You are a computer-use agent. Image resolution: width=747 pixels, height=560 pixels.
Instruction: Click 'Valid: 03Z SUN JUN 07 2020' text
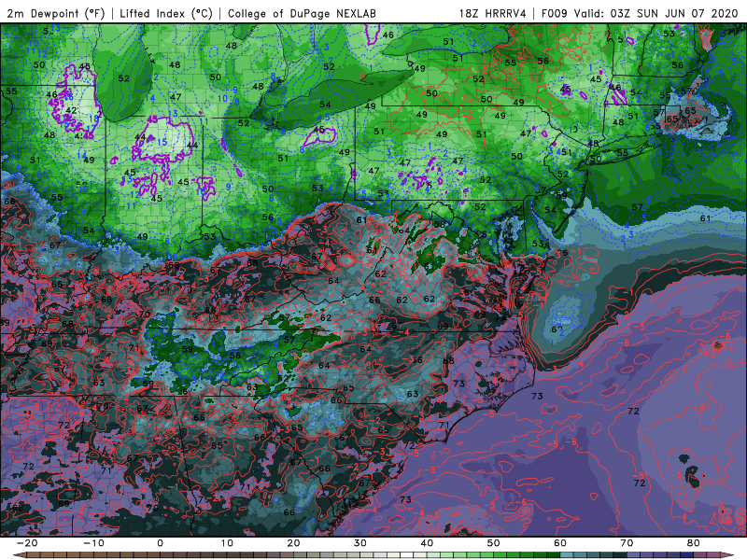(655, 13)
